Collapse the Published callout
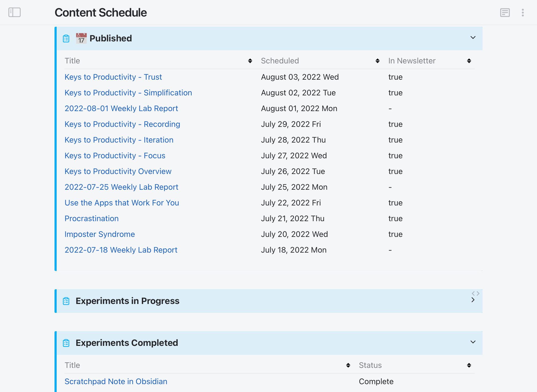This screenshot has width=537, height=392. (473, 38)
